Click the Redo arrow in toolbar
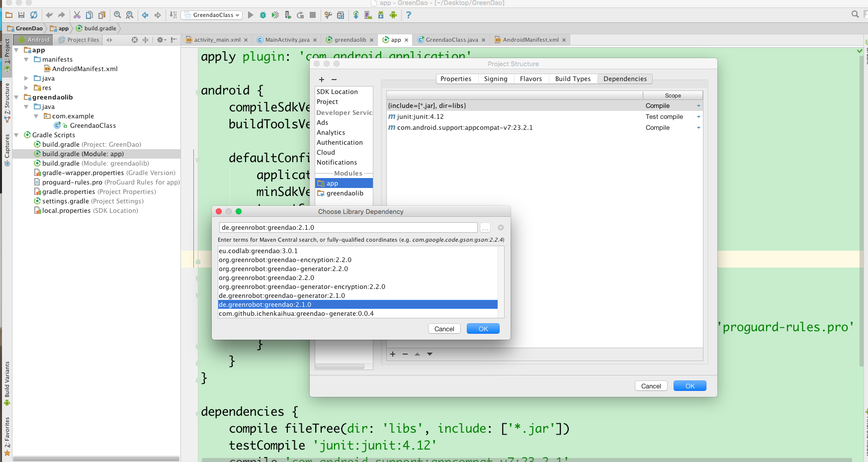This screenshot has width=868, height=462. (x=61, y=15)
